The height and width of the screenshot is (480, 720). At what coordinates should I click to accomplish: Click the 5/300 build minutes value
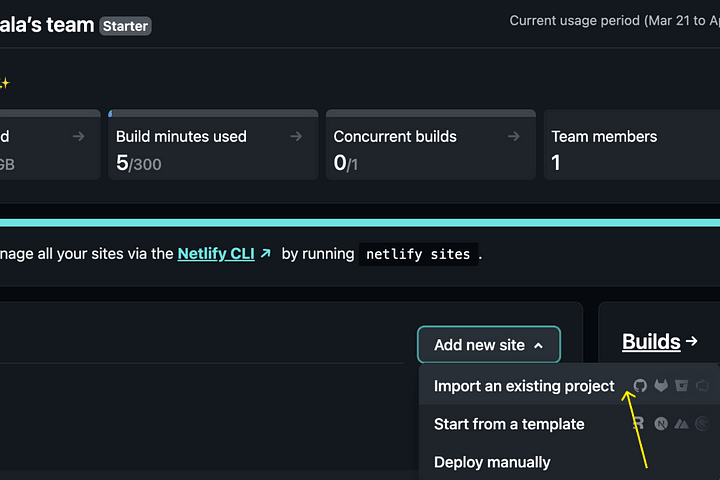pos(139,163)
